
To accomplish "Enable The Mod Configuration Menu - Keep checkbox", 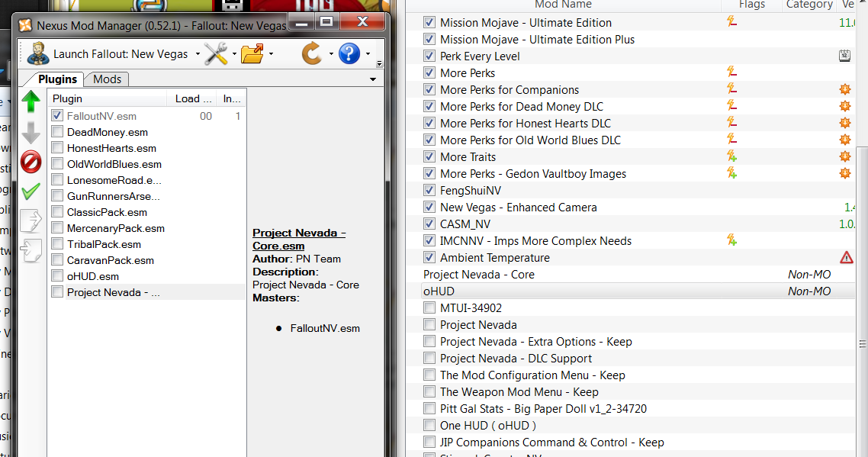I will [429, 375].
